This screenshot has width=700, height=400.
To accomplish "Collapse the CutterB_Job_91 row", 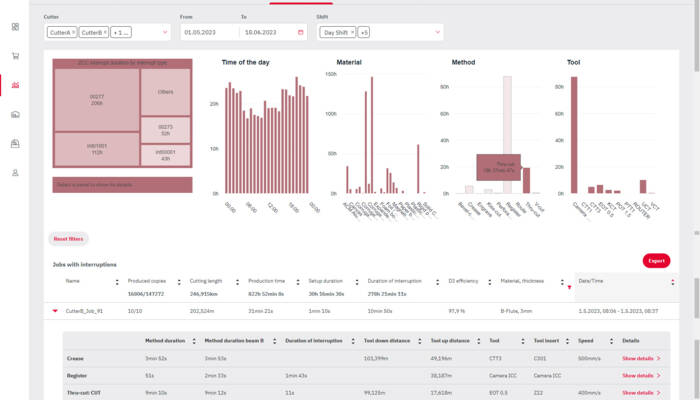I will pyautogui.click(x=54, y=312).
